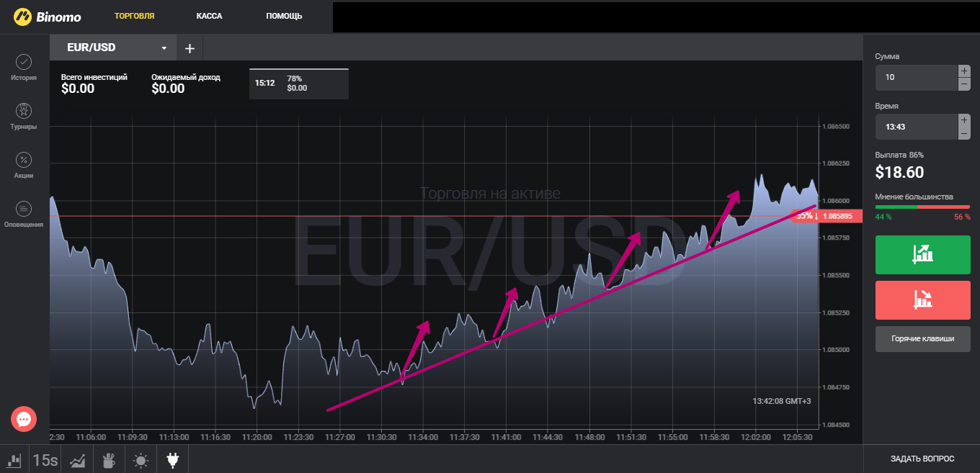Open the red live chat bubble
This screenshot has width=980, height=473.
[24, 419]
